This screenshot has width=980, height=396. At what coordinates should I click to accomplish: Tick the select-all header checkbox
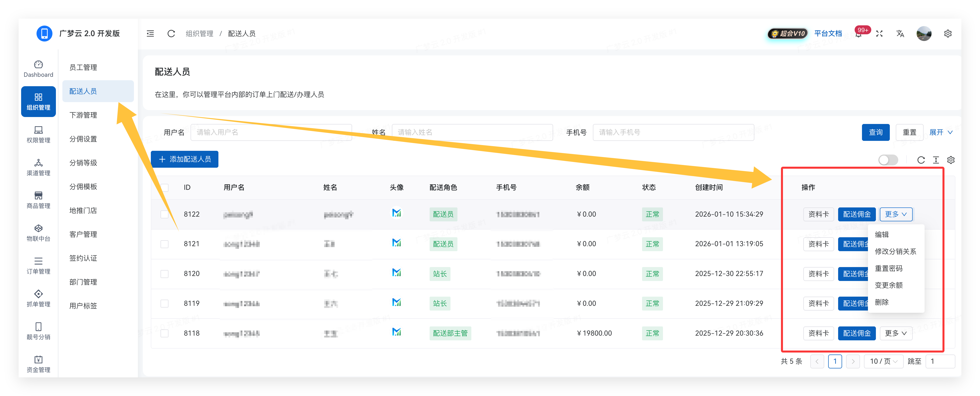click(x=164, y=187)
